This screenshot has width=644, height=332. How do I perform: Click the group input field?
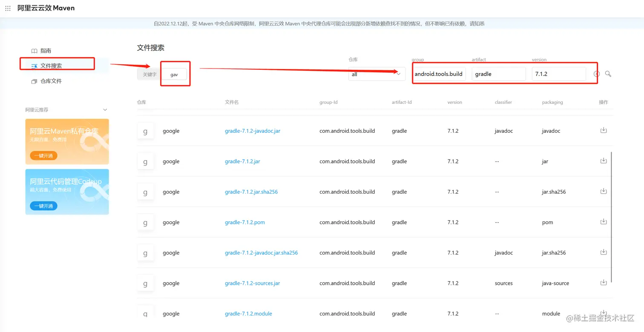point(439,74)
